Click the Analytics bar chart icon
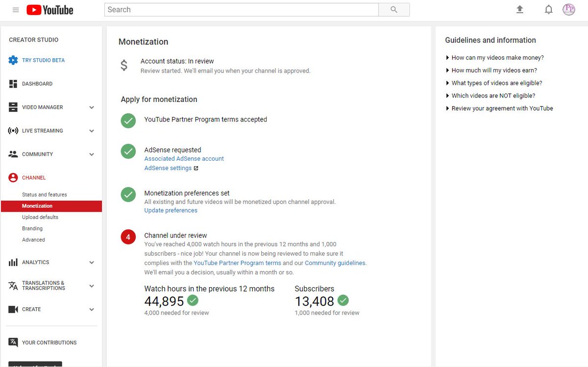This screenshot has height=367, width=588. 13,262
